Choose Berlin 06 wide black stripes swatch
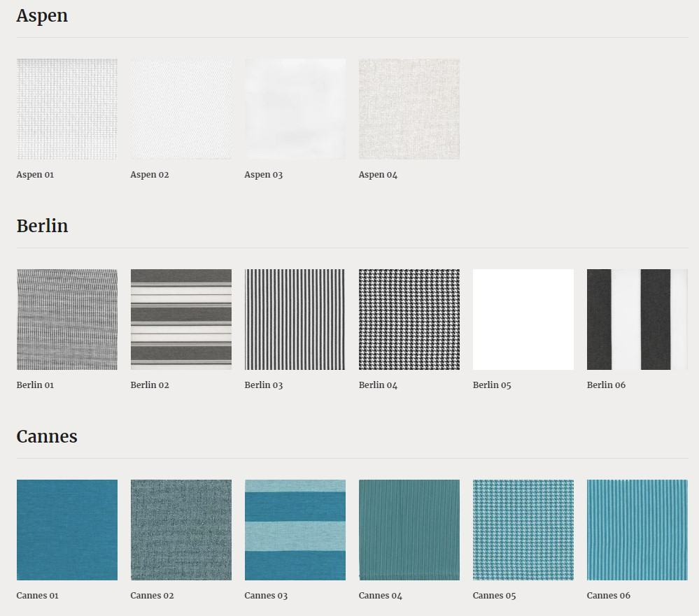699x616 pixels. click(x=637, y=320)
